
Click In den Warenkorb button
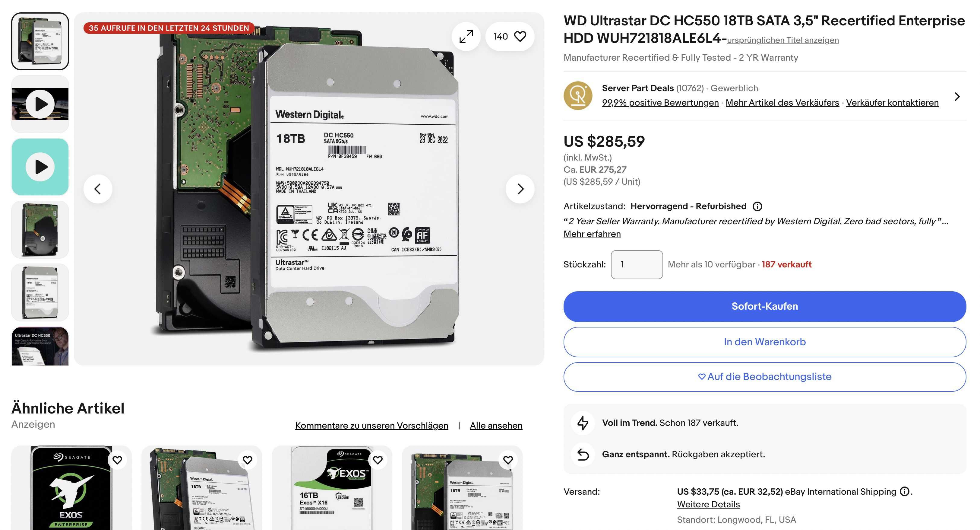[x=765, y=342]
